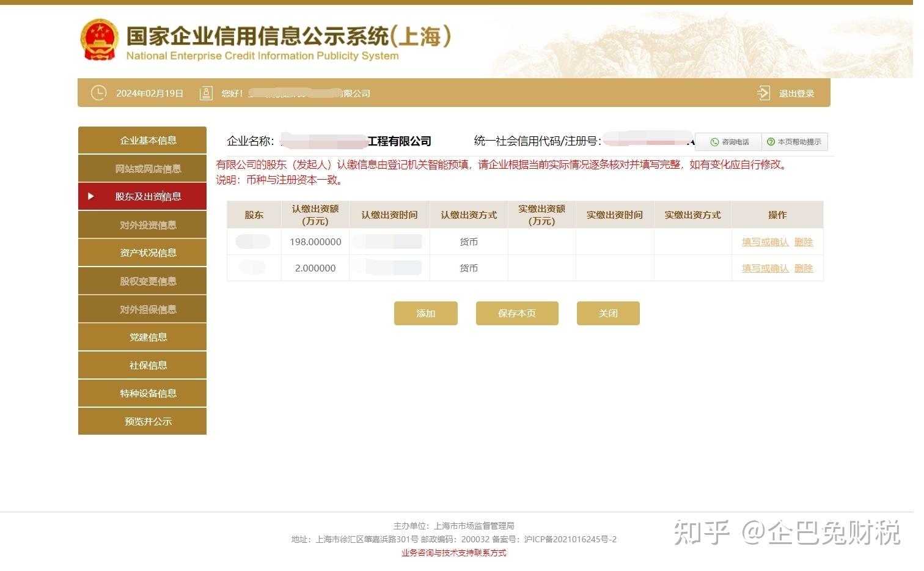Open 社保信息 in the sidebar

tap(142, 365)
